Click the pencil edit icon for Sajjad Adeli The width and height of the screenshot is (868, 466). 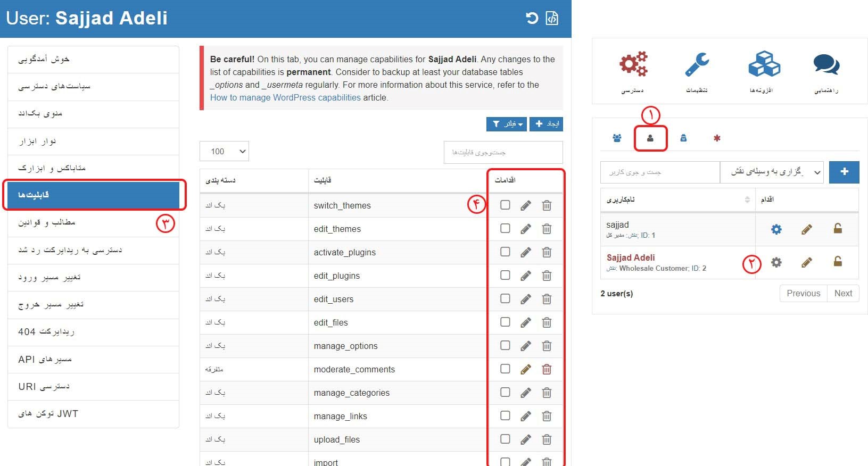(x=807, y=262)
